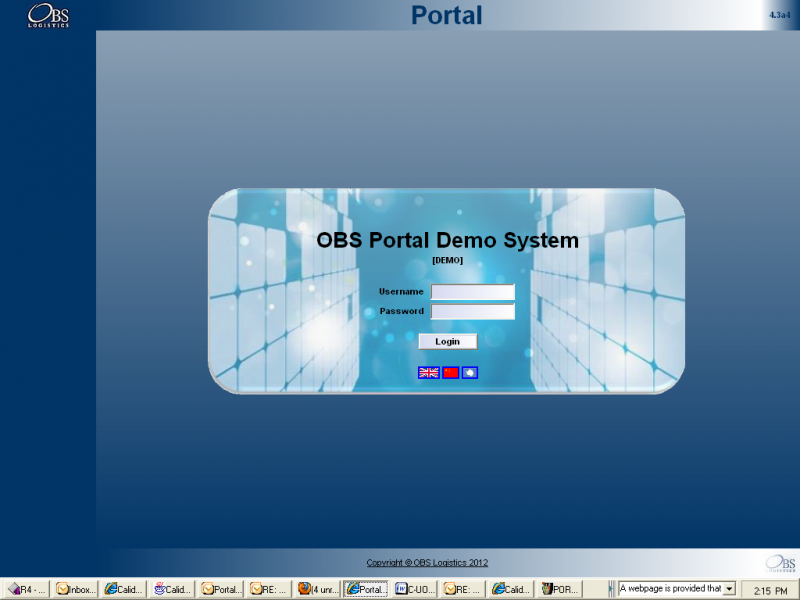Open the C-UO... Word document taskbar button
Viewport: 800px width, 600px height.
415,589
